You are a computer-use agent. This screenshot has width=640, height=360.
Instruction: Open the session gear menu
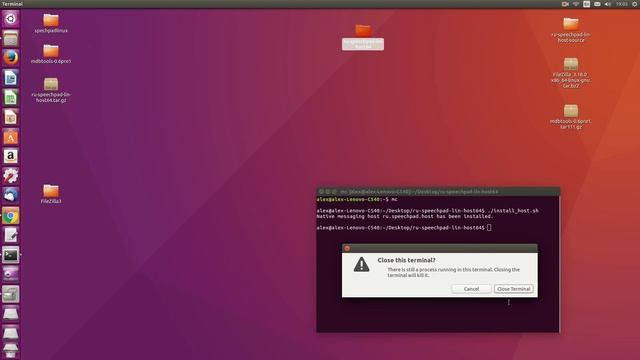tap(635, 4)
